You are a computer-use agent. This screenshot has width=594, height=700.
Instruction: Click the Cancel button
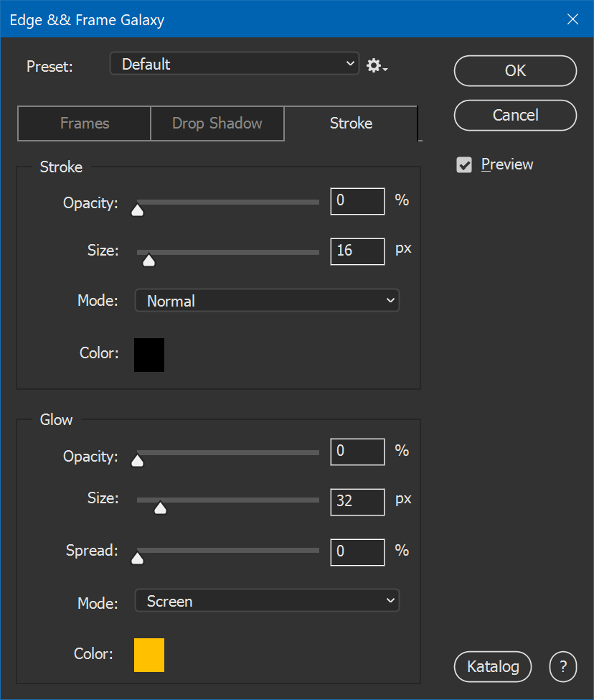515,115
